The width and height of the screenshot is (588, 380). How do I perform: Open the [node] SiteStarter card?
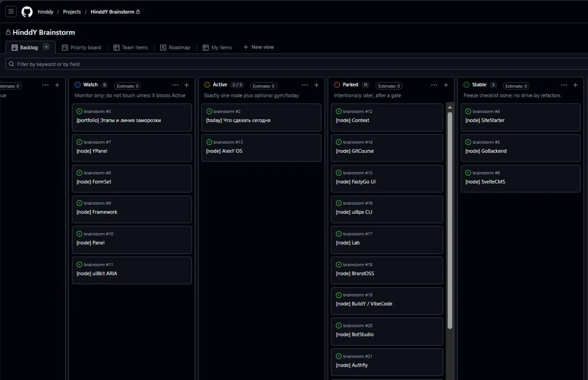520,117
